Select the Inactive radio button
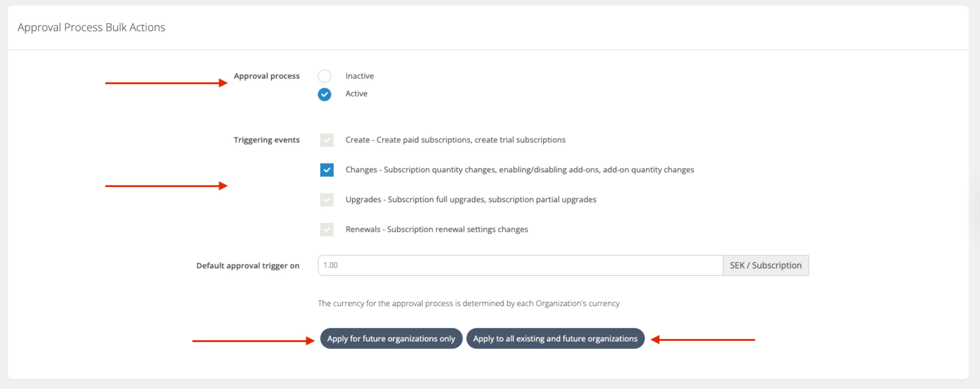Image resolution: width=980 pixels, height=389 pixels. pyautogui.click(x=324, y=76)
